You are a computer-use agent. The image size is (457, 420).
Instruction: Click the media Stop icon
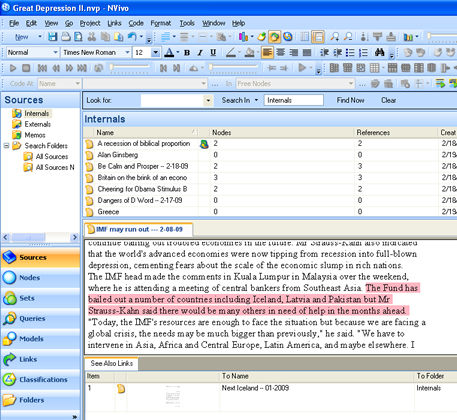coord(26,68)
